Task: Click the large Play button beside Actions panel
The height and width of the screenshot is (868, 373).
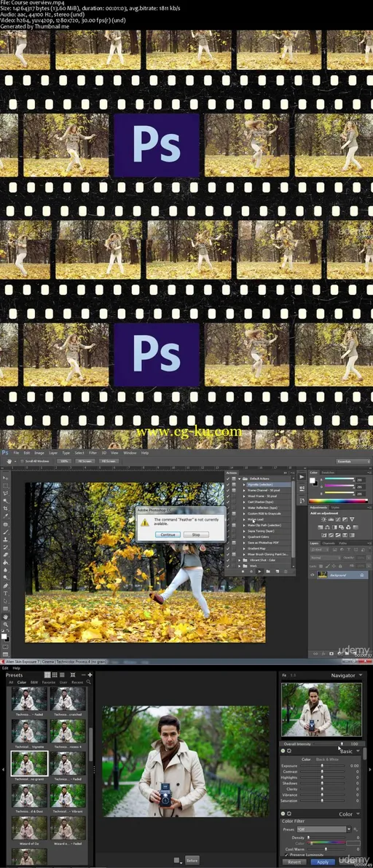Action: (302, 476)
